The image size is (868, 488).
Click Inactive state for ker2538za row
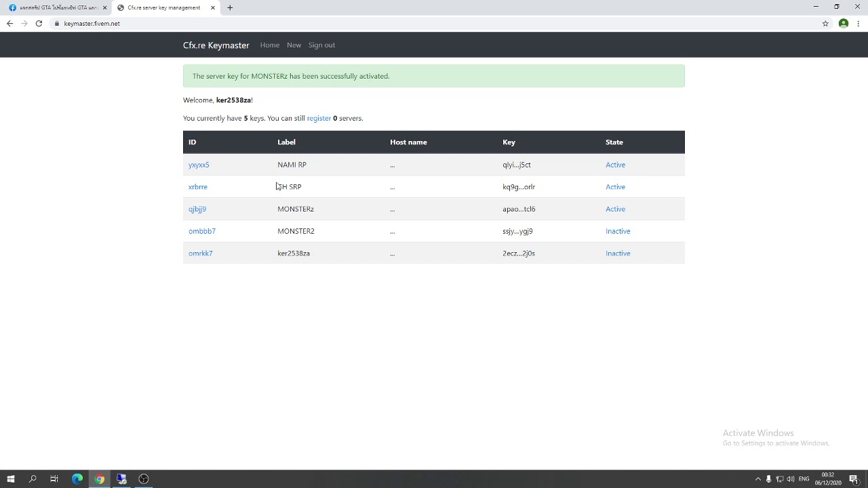coord(618,253)
